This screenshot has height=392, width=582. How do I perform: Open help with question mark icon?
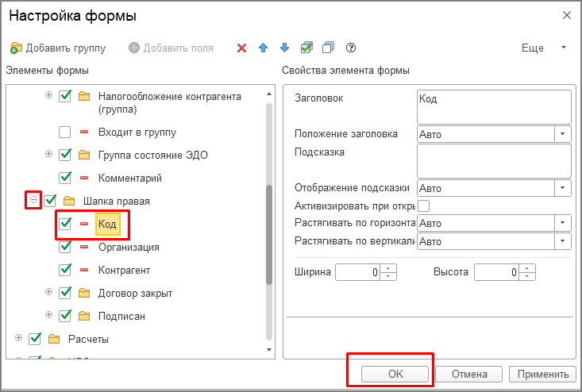click(x=350, y=48)
